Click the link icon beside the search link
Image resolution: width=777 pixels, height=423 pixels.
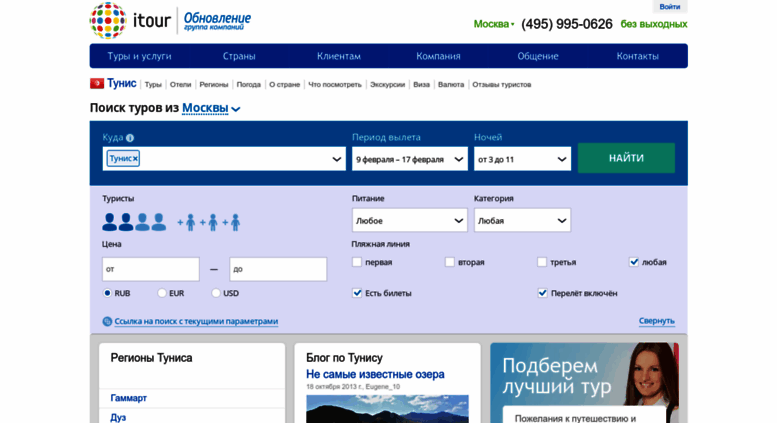point(107,321)
